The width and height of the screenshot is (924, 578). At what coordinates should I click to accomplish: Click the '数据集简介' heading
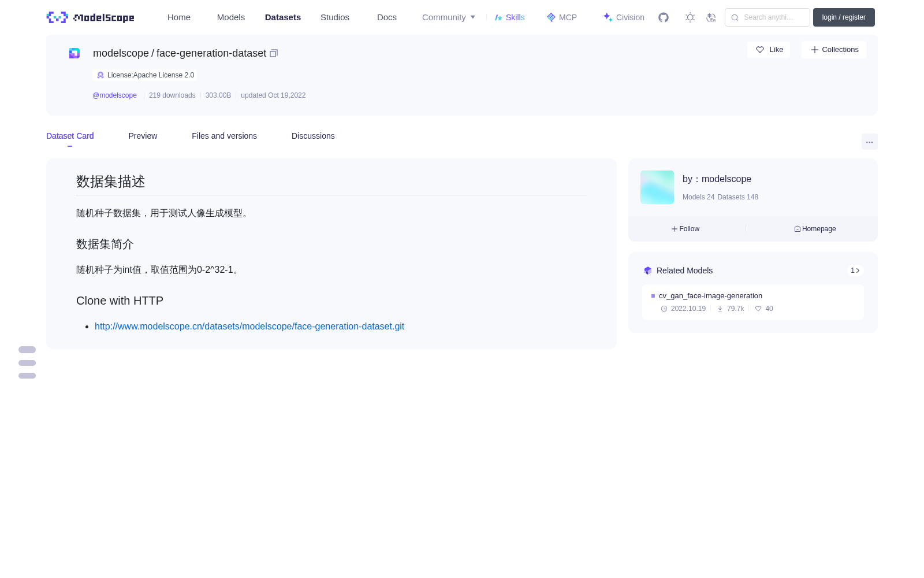(x=105, y=244)
